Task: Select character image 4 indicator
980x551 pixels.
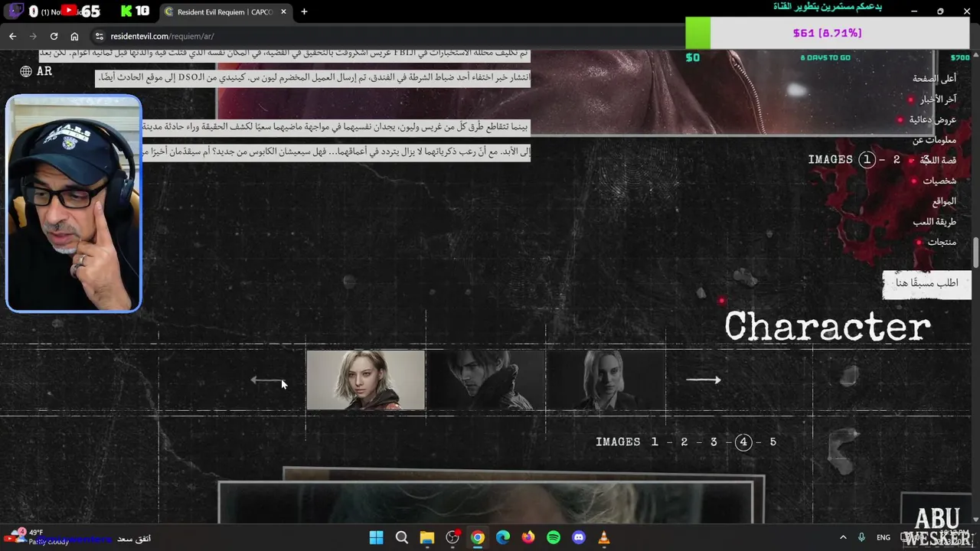Action: 743,442
